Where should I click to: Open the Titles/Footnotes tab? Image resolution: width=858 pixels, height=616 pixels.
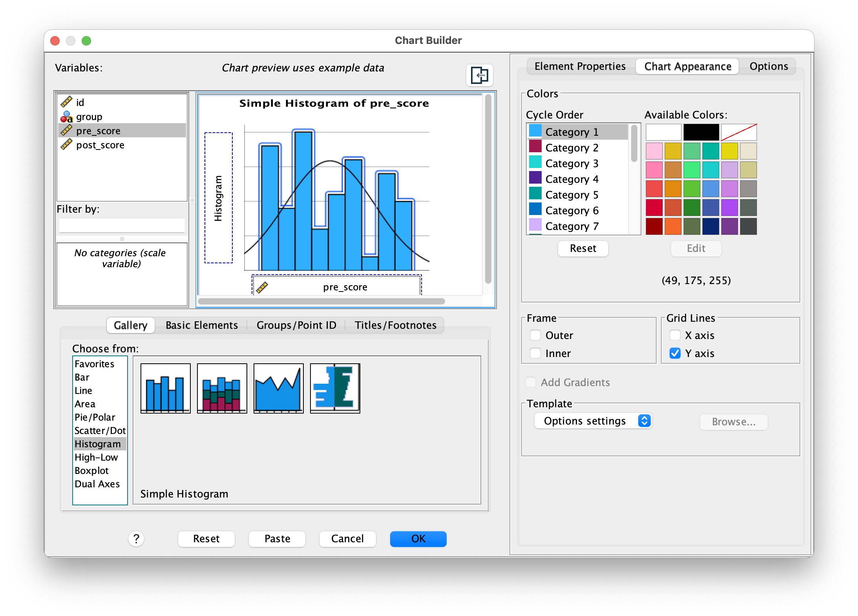click(395, 325)
